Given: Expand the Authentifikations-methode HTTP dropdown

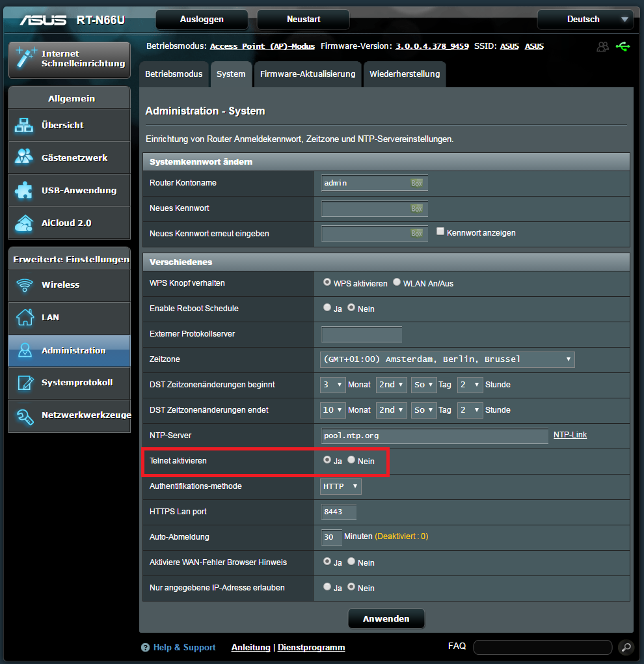Looking at the screenshot, I should (341, 486).
